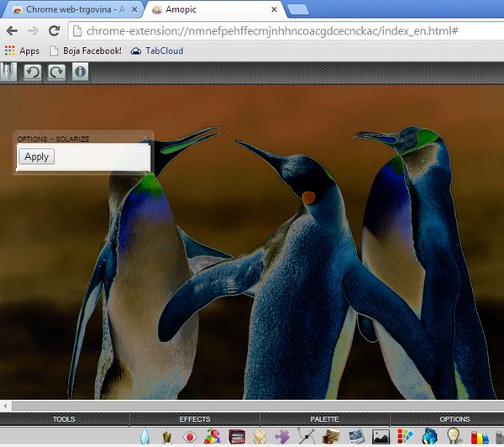Click the color swatches palette icon
The width and height of the screenshot is (504, 447).
(406, 437)
